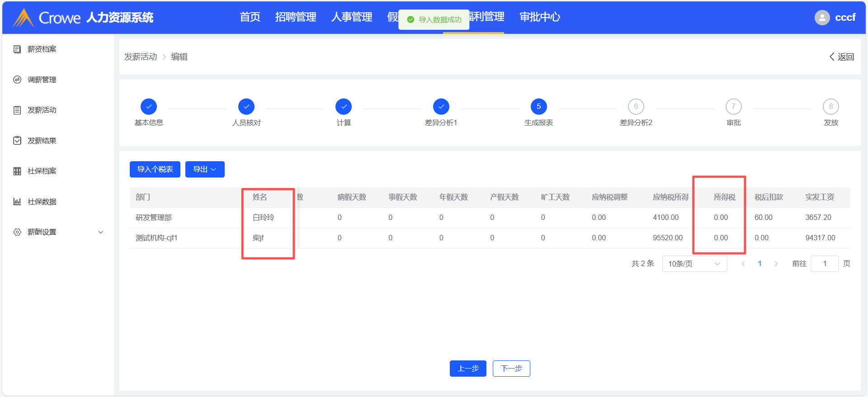Click the 旷工天数 column header
868x397 pixels.
tap(555, 197)
